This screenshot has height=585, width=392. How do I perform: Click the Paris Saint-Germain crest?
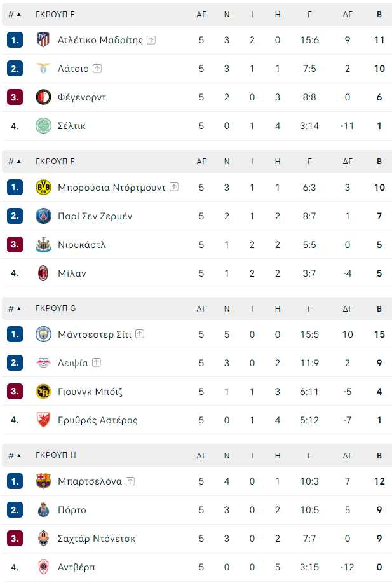43,216
